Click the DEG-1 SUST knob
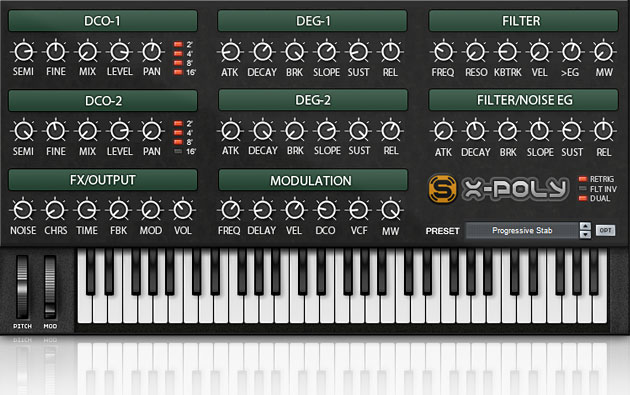The width and height of the screenshot is (630, 395). point(358,52)
